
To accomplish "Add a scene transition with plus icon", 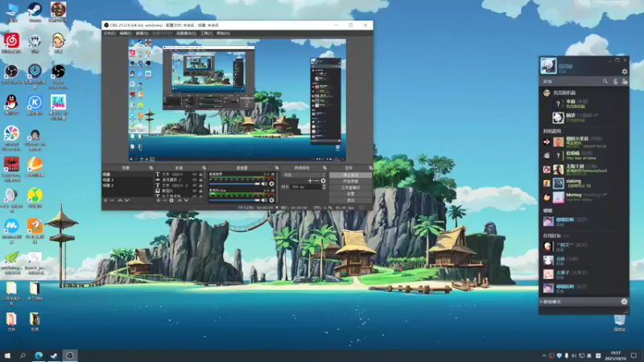I will pos(310,180).
